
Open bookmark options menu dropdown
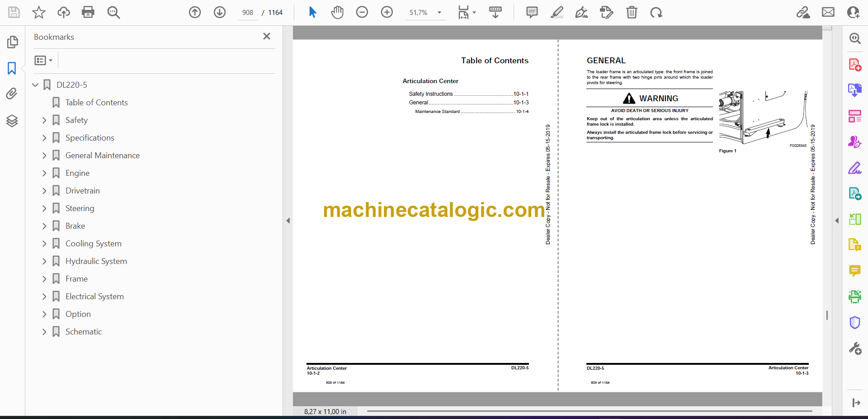coord(43,60)
